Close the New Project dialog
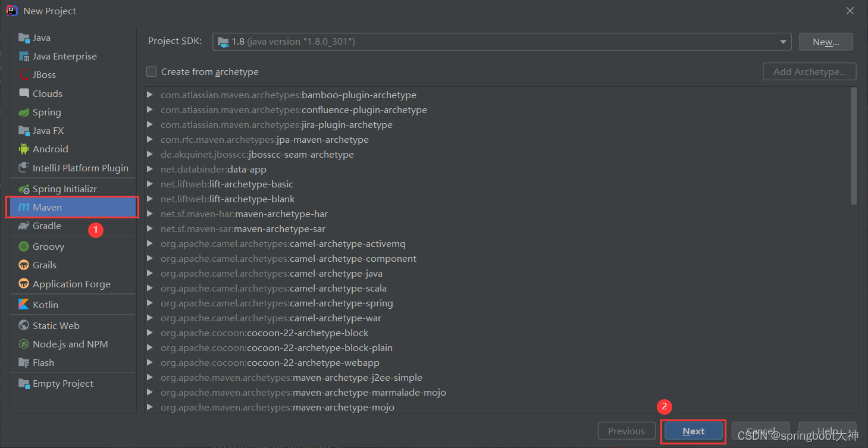Viewport: 868px width, 448px height. pos(850,11)
